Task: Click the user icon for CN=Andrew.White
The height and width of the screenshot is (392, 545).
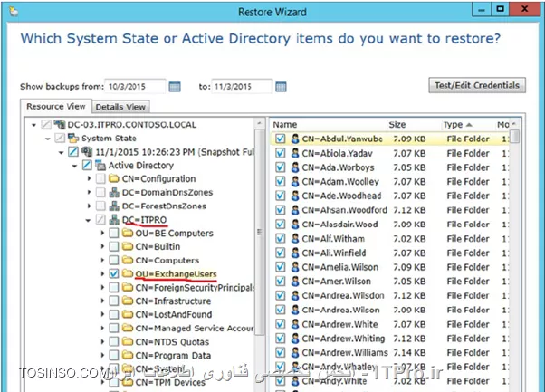Action: click(x=295, y=324)
